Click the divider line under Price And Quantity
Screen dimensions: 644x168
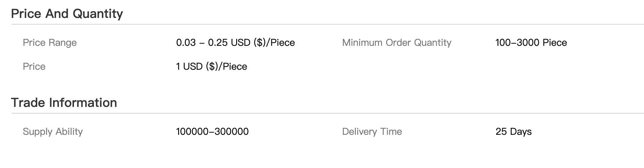pos(327,24)
